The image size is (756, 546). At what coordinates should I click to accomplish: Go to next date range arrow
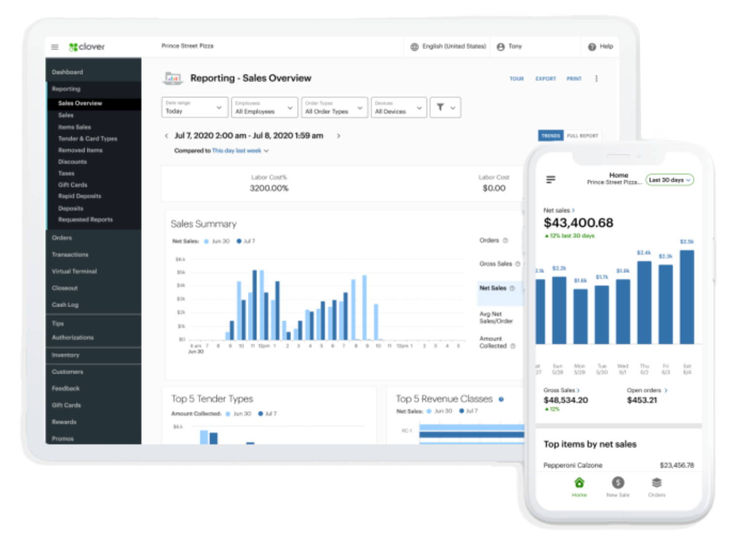339,136
